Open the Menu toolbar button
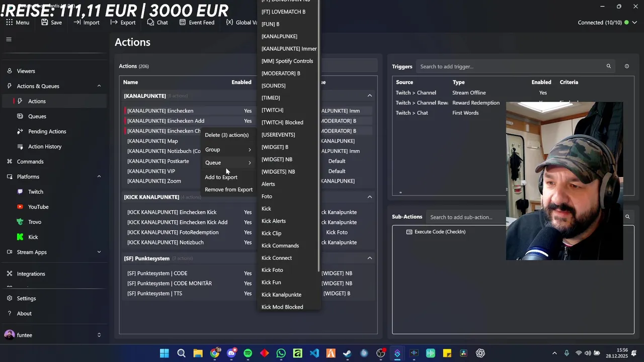The image size is (644, 362). tap(18, 23)
